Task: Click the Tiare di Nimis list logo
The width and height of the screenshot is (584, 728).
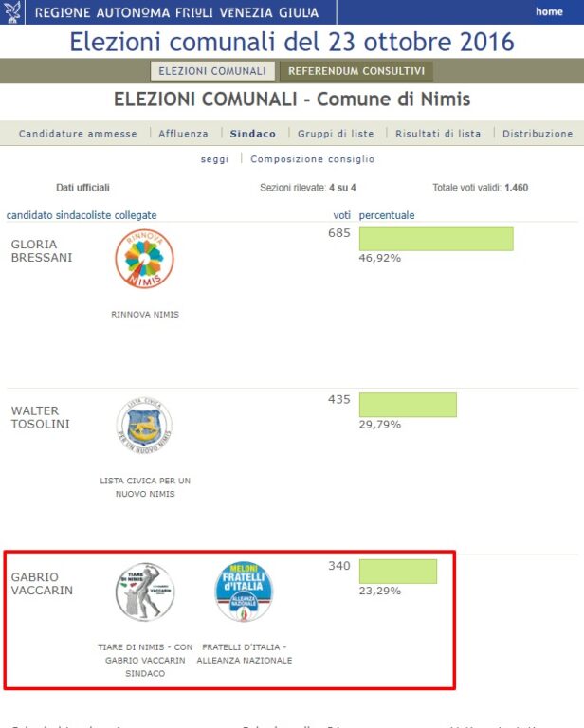Action: (x=145, y=591)
